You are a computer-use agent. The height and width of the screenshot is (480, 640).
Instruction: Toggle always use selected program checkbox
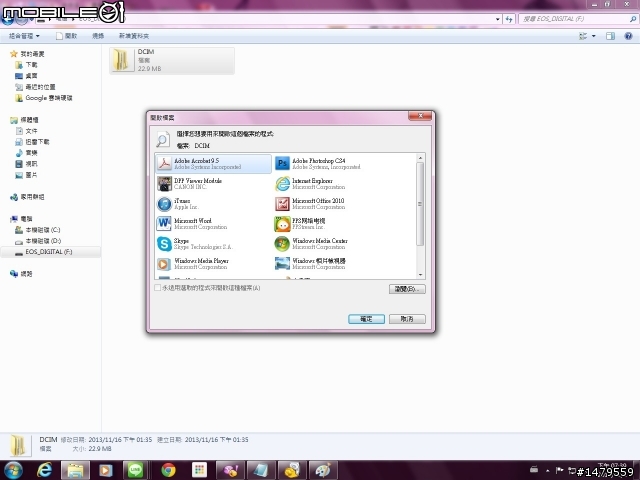tap(158, 288)
